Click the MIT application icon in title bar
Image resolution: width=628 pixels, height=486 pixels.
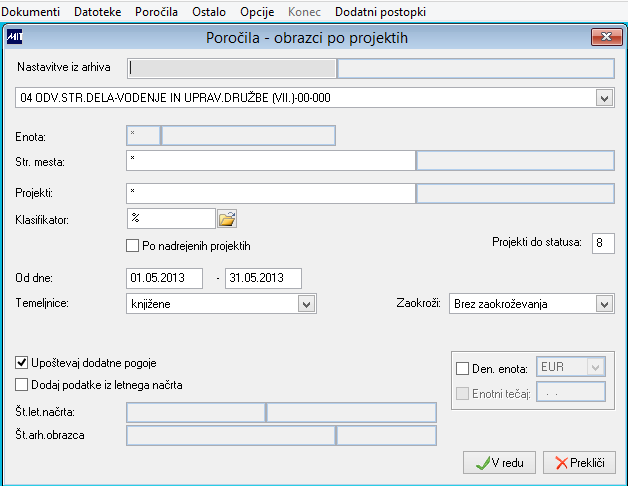(15, 37)
